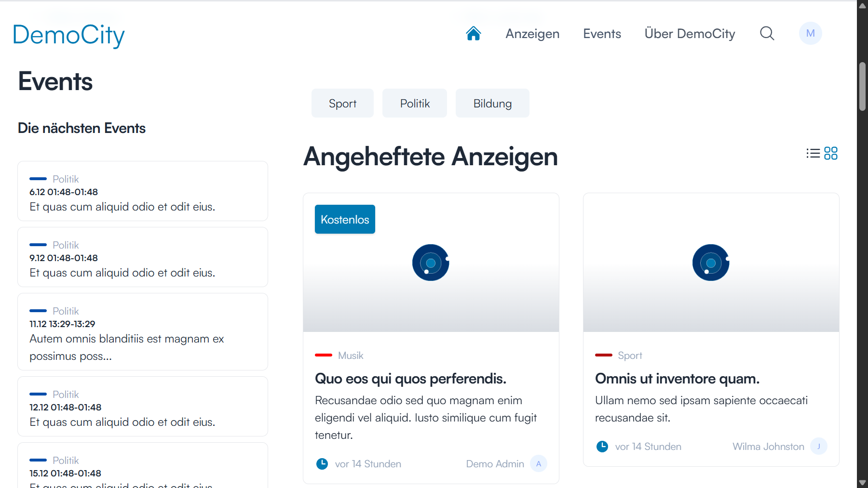Toggle the Bildung category filter
Viewport: 868px width, 488px height.
[492, 103]
